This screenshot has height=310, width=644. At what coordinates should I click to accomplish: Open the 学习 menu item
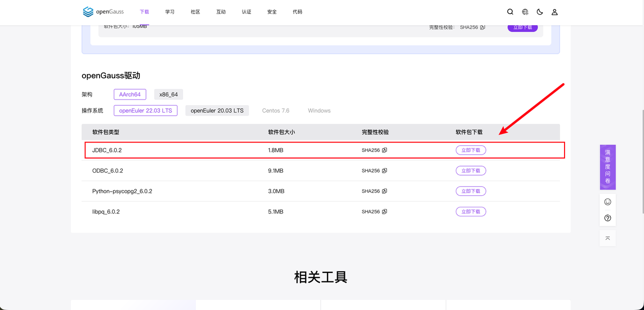(x=170, y=12)
